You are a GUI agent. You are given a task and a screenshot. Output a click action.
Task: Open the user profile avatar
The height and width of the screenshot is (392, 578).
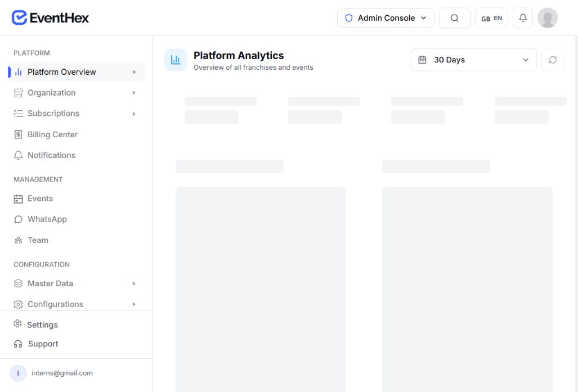point(548,18)
